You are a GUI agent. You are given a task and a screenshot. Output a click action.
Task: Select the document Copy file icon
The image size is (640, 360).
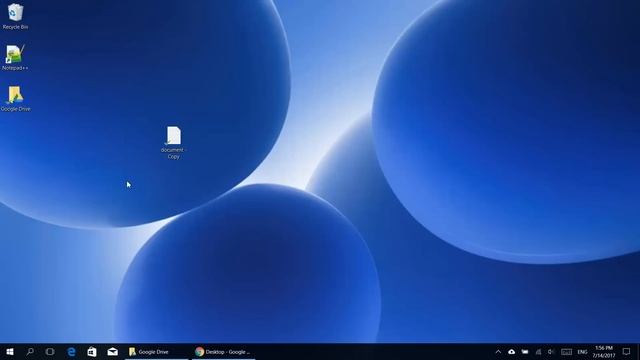click(173, 142)
